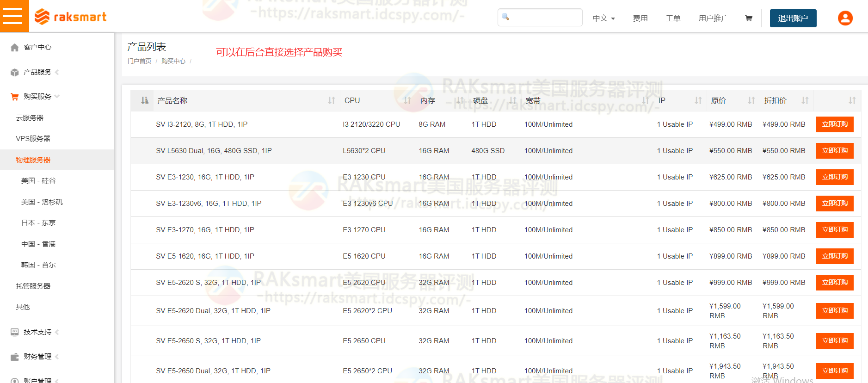This screenshot has width=868, height=383.
Task: Select 美国 - 硅谷 location
Action: [38, 181]
